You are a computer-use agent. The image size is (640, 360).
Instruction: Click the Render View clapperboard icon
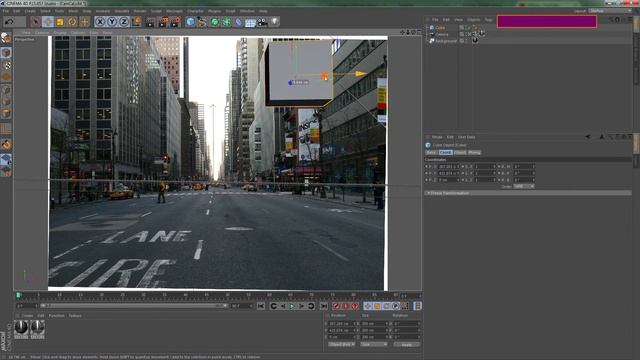click(x=151, y=22)
